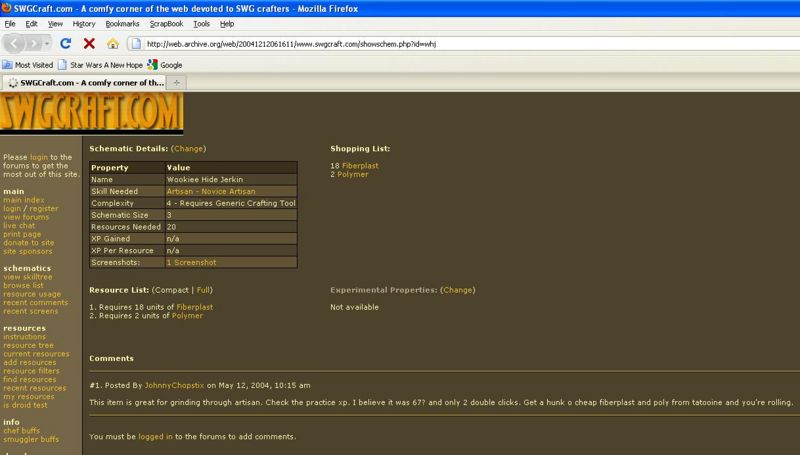Select the SWGCraft.com browser tab
The height and width of the screenshot is (455, 800).
tap(83, 82)
